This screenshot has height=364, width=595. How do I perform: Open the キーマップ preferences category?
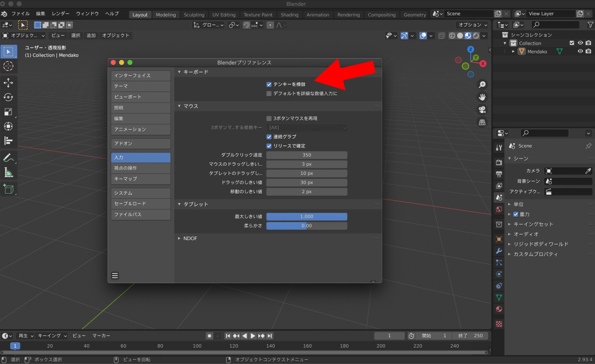click(141, 179)
